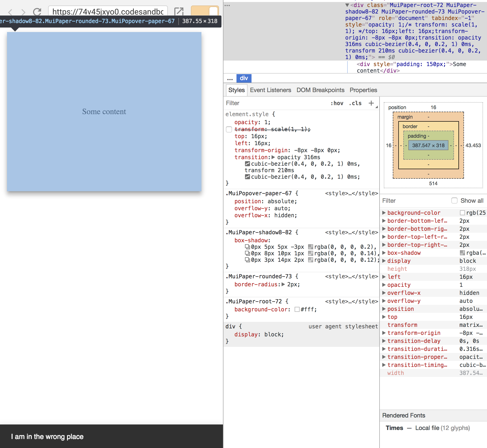Add a new style rule with the plus icon

pos(371,103)
